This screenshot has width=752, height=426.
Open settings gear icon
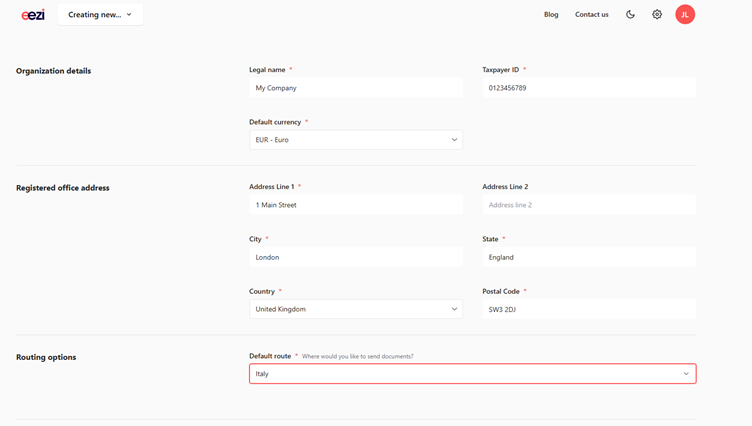click(x=657, y=14)
